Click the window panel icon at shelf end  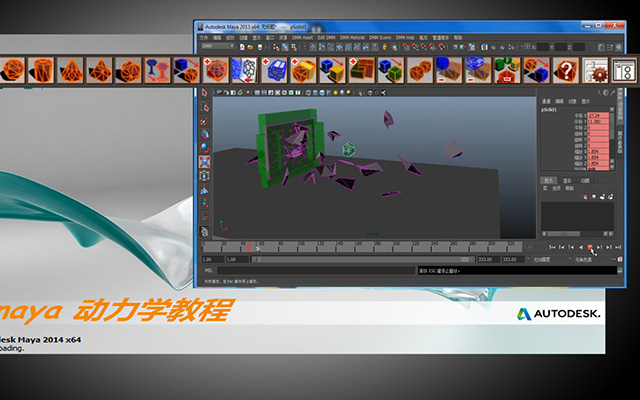pyautogui.click(x=624, y=70)
